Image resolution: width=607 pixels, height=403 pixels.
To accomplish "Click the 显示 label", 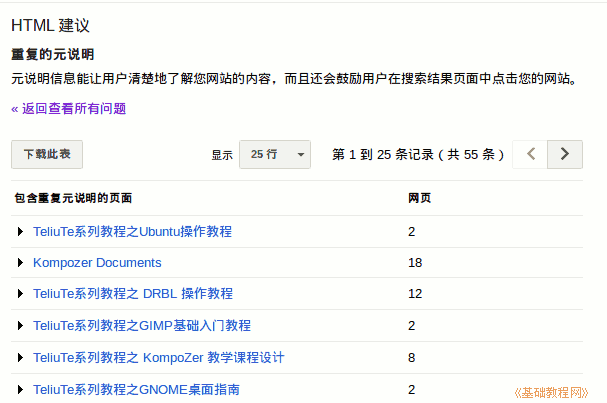I will tap(222, 155).
